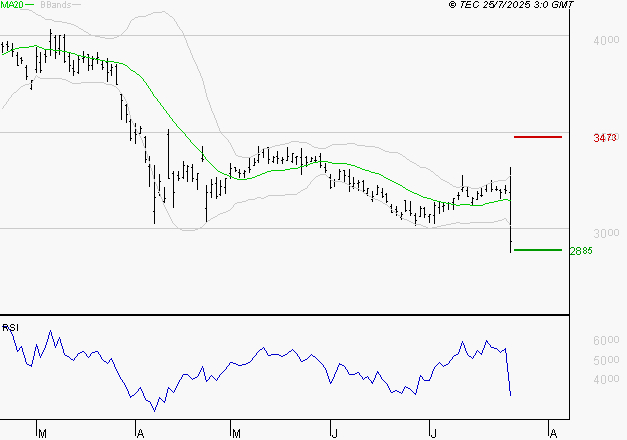The image size is (627, 440).
Task: Click the RSI indicator label
Action: [10, 327]
